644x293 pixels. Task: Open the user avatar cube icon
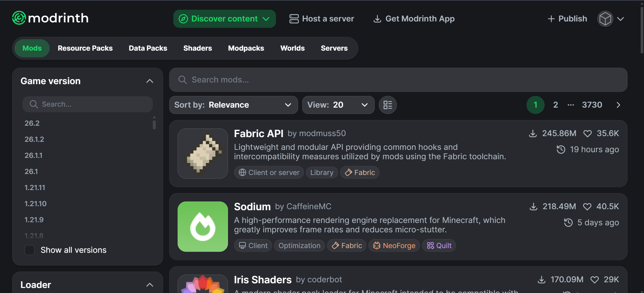point(605,19)
